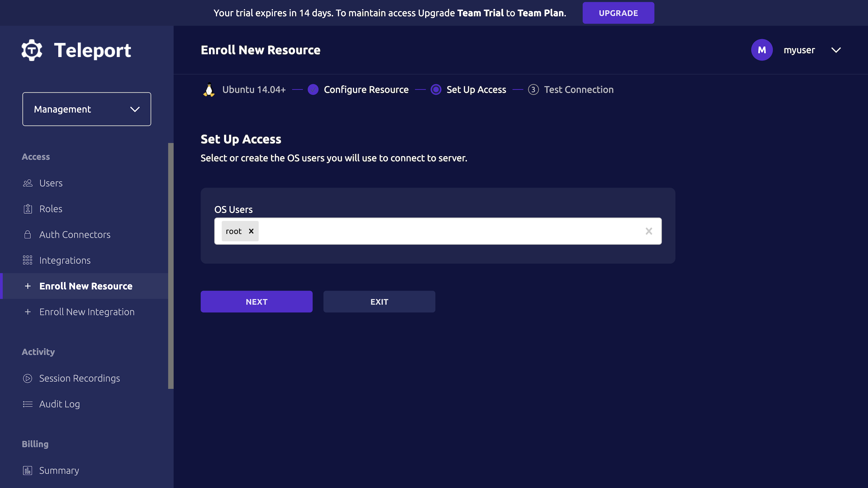868x488 pixels.
Task: Click UPGRADE trial plan button
Action: [618, 13]
